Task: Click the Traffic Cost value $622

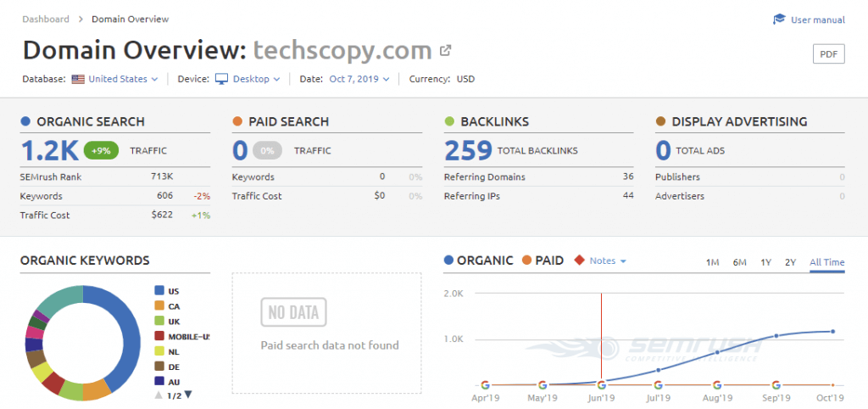Action: 162,215
